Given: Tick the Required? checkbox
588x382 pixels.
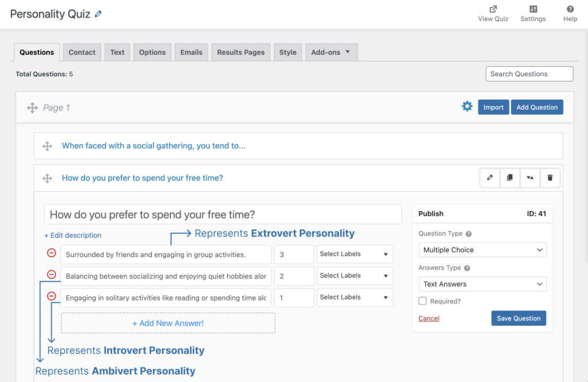Looking at the screenshot, I should 423,301.
